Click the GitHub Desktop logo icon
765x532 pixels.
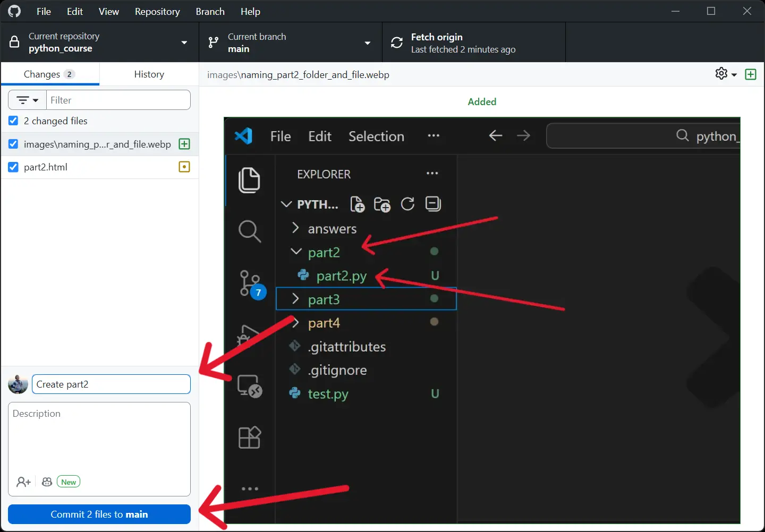(x=14, y=11)
